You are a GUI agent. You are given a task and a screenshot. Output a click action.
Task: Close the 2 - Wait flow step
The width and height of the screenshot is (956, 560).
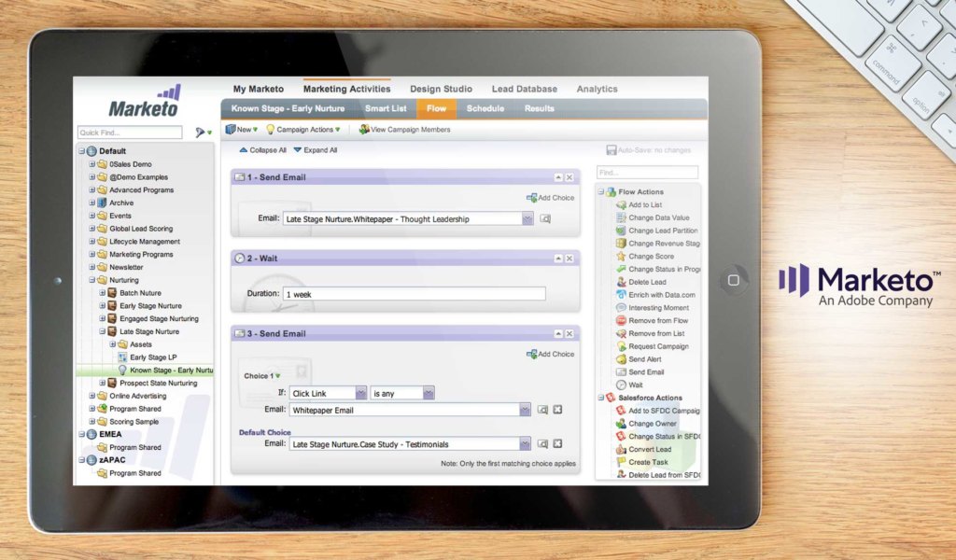[x=569, y=258]
